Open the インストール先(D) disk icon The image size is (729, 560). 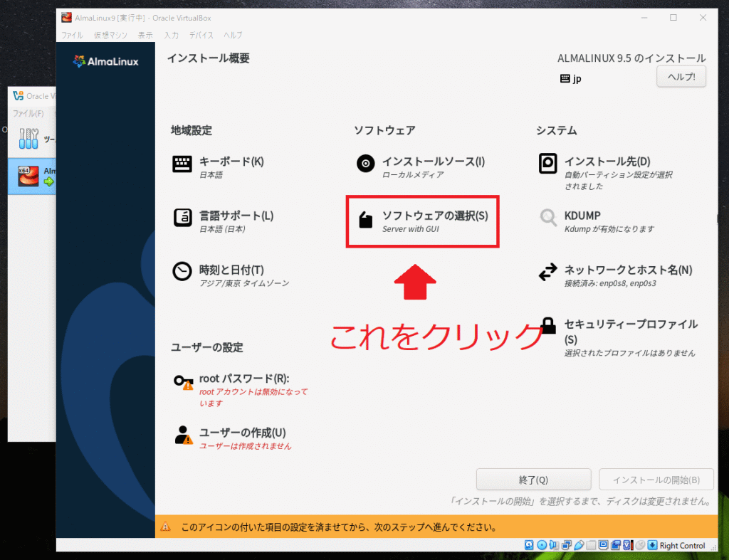click(547, 164)
